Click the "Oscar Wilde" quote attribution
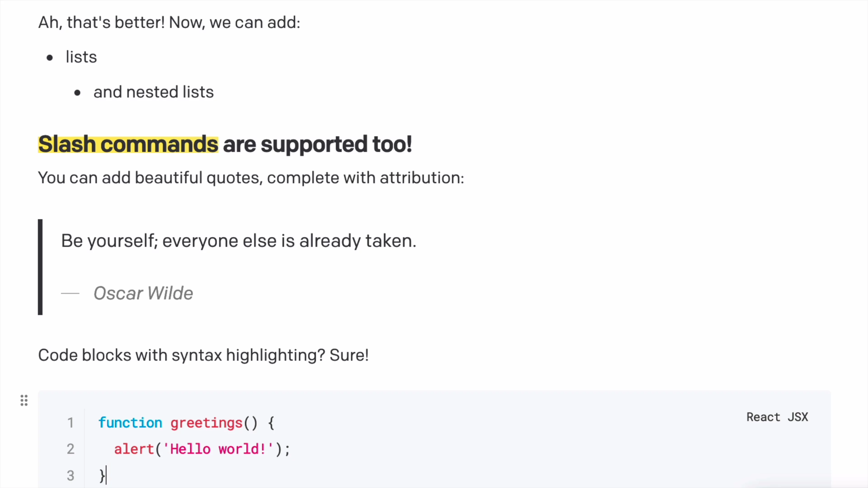The height and width of the screenshot is (488, 868). tap(143, 293)
